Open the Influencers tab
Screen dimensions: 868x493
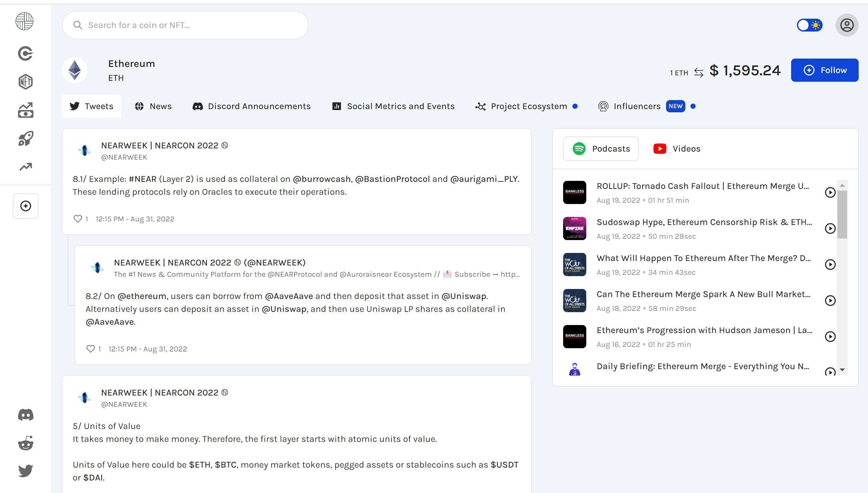(646, 106)
